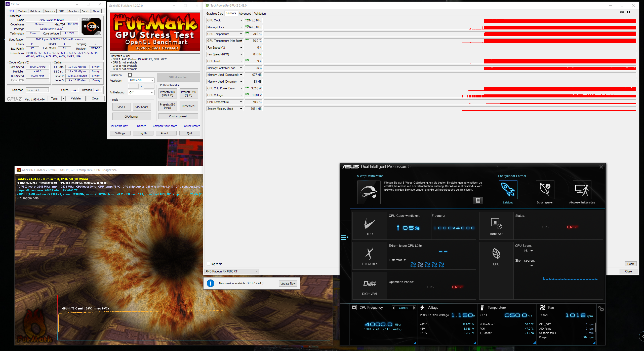644x351 pixels.
Task: Open the AMD Radeon RX 6900 XT selector
Action: (231, 271)
